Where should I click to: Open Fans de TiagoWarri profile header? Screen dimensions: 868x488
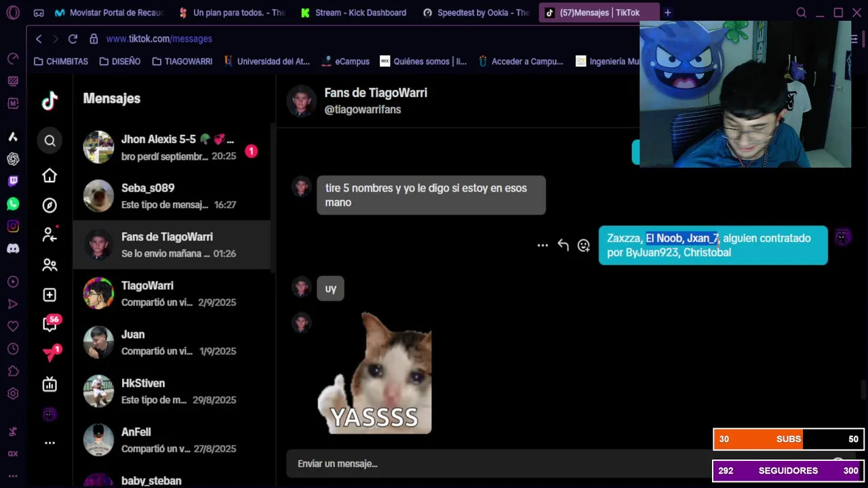pyautogui.click(x=376, y=93)
